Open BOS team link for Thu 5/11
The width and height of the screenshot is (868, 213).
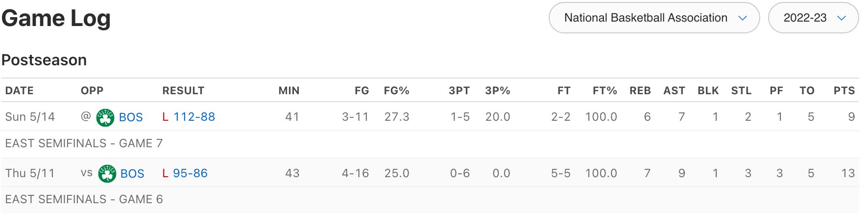(132, 174)
